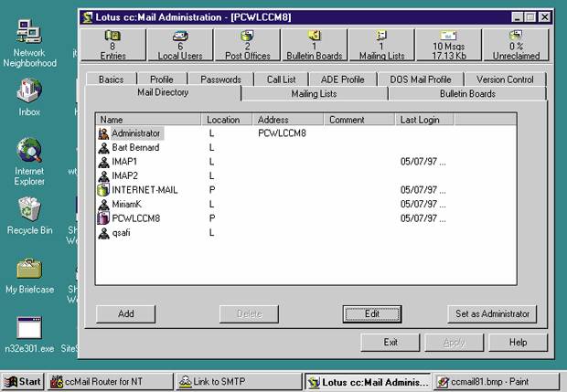The height and width of the screenshot is (392, 567).
Task: Select the IMAP2 entry name
Action: point(124,176)
